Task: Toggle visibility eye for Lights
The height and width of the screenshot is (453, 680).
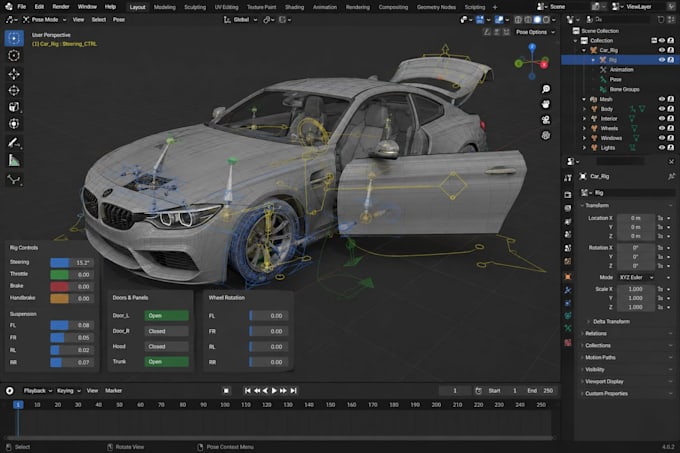Action: pyautogui.click(x=662, y=148)
